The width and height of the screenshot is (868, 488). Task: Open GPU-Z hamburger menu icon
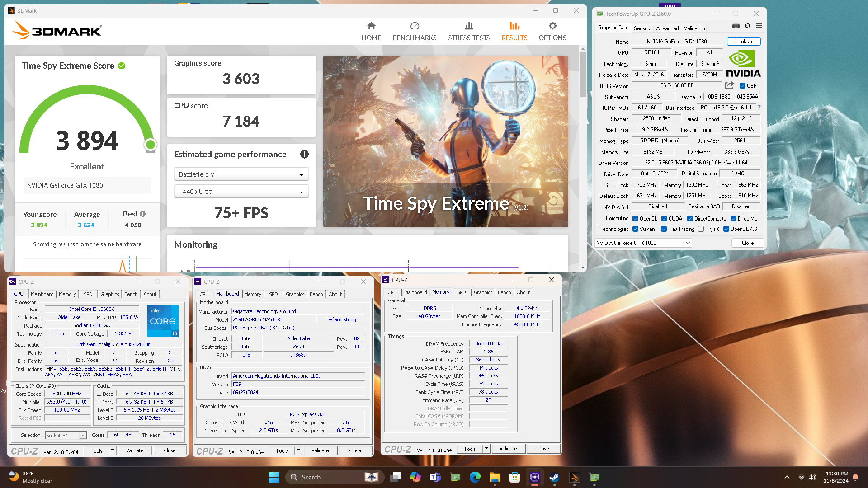pyautogui.click(x=759, y=26)
